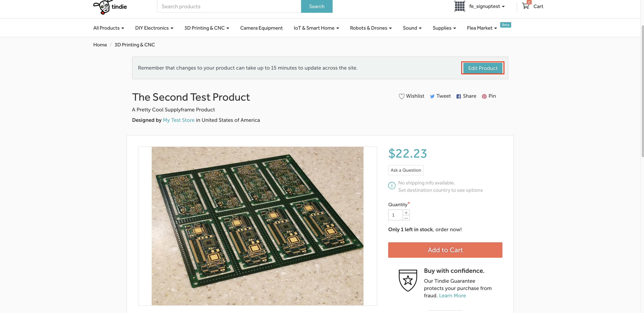This screenshot has width=644, height=313.
Task: Decrease quantity with the minus stepper
Action: pos(406,218)
